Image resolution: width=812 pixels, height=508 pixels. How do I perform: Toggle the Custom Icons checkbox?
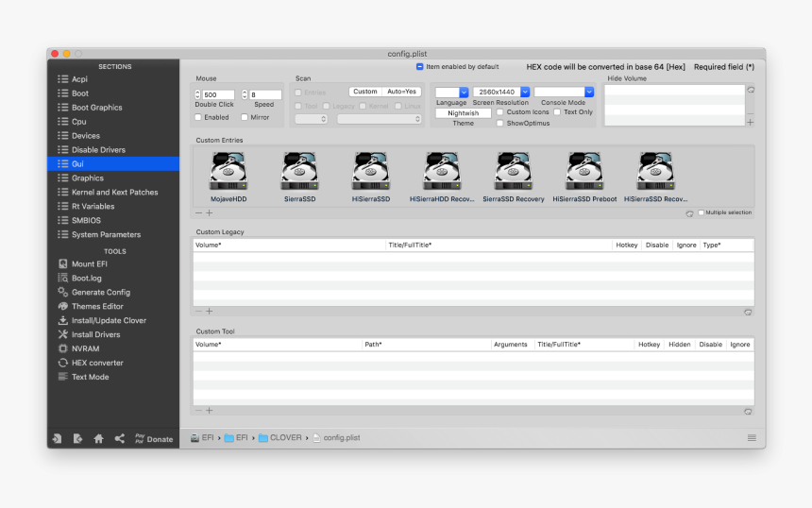(x=500, y=112)
